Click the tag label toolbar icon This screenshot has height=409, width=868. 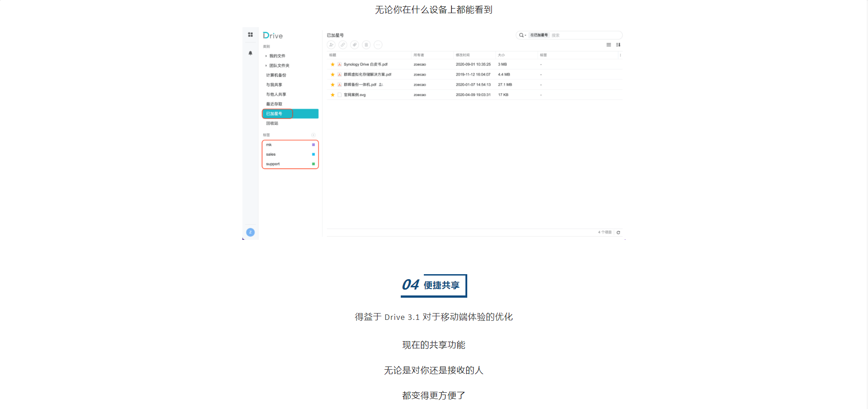pyautogui.click(x=355, y=45)
